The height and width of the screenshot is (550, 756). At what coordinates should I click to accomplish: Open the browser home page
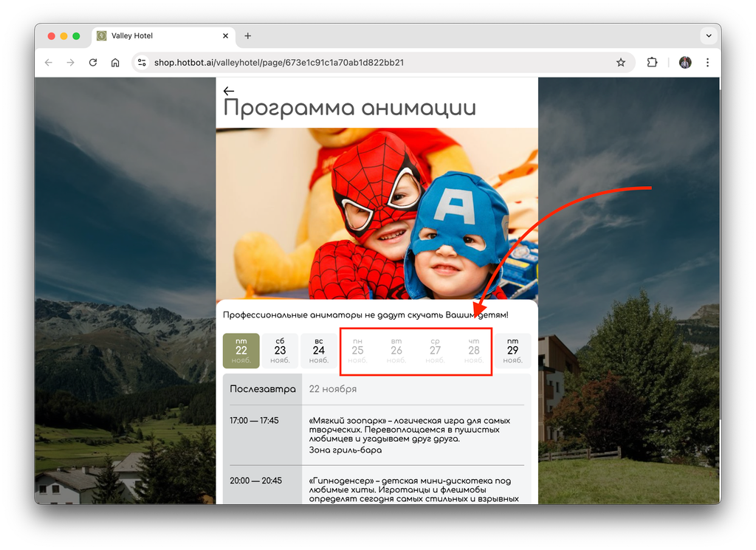coord(115,63)
